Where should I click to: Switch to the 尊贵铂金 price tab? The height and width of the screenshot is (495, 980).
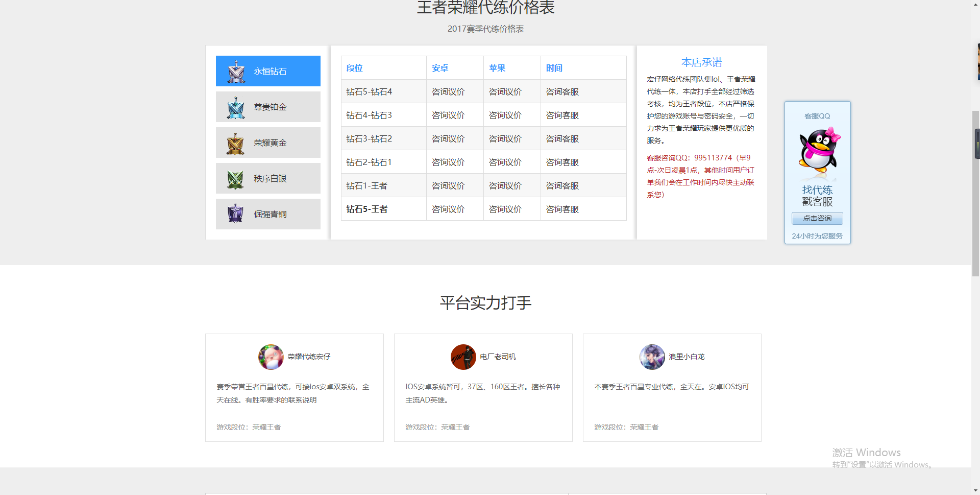coord(270,107)
